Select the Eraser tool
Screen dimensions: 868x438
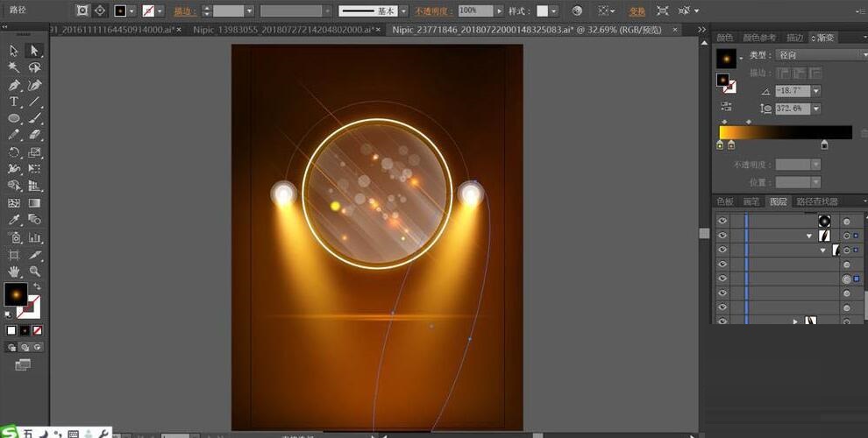[x=34, y=135]
